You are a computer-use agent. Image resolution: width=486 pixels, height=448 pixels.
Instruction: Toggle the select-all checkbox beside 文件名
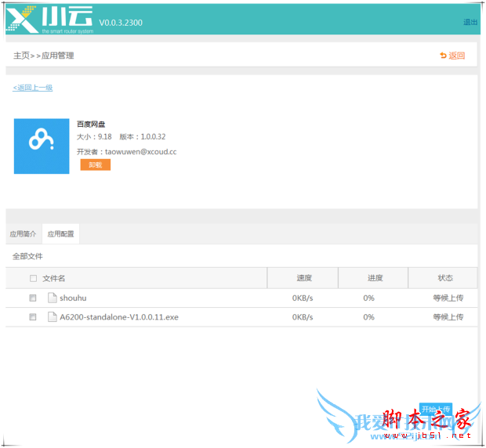click(x=33, y=278)
